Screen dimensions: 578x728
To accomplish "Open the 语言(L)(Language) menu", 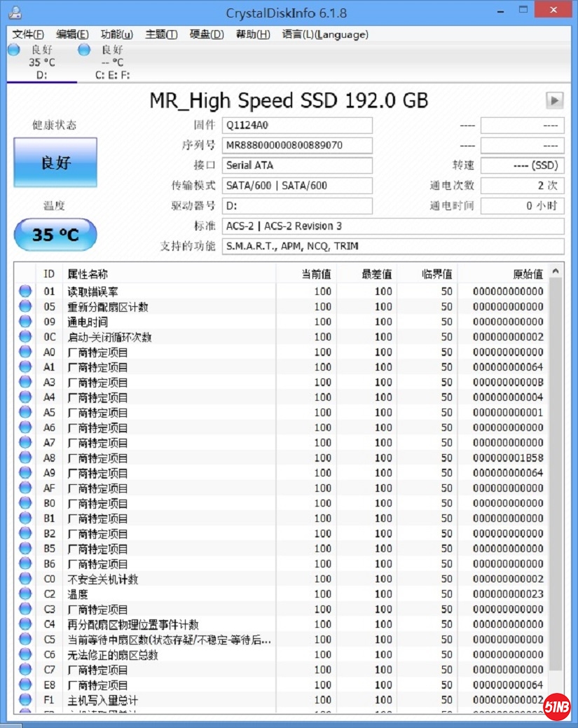I will 324,34.
